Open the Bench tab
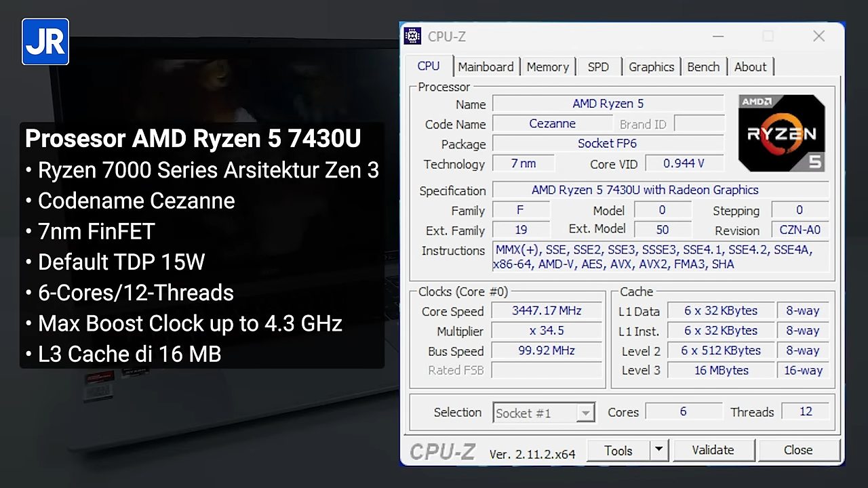The image size is (868, 488). (x=703, y=67)
